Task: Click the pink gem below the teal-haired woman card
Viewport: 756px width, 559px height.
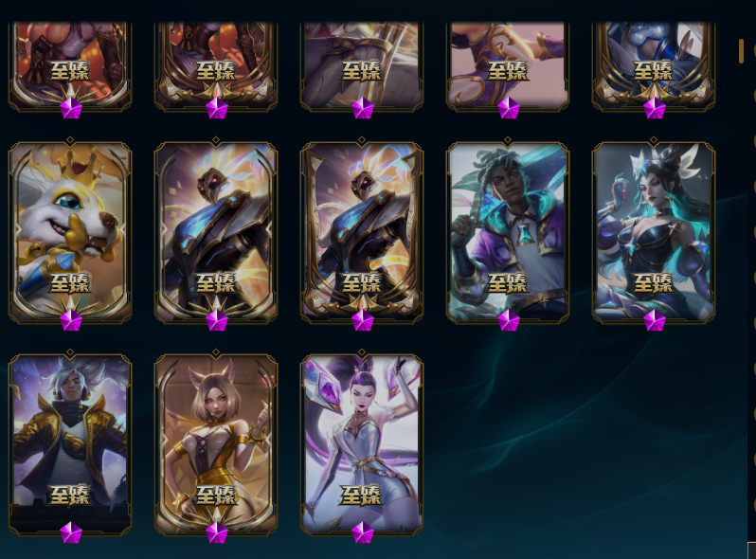Action: [655, 320]
